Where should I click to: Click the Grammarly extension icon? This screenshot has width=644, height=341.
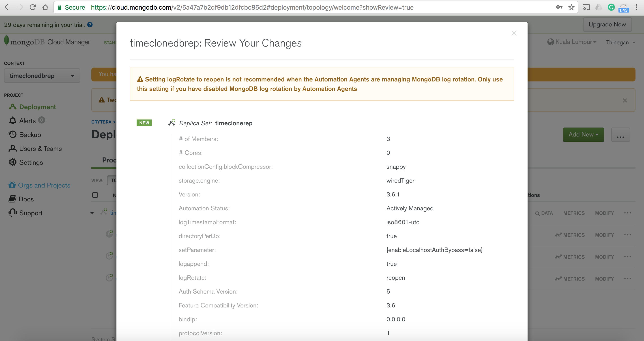[611, 7]
